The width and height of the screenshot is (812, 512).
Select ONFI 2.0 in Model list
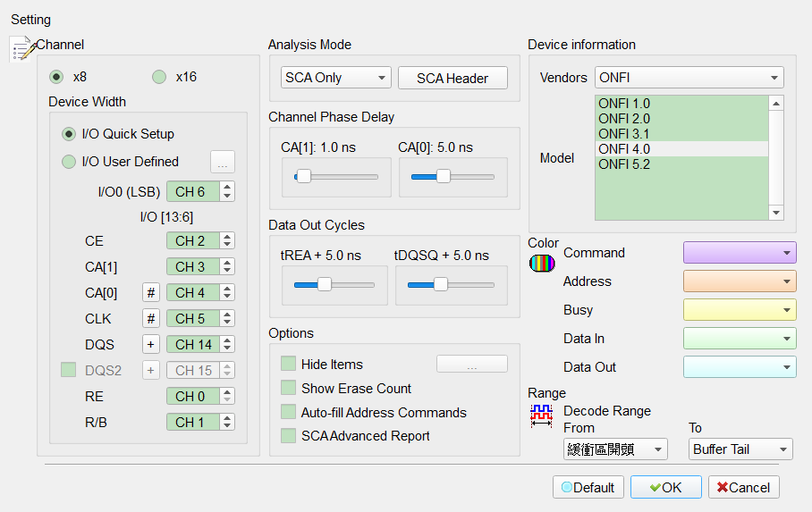(x=681, y=119)
